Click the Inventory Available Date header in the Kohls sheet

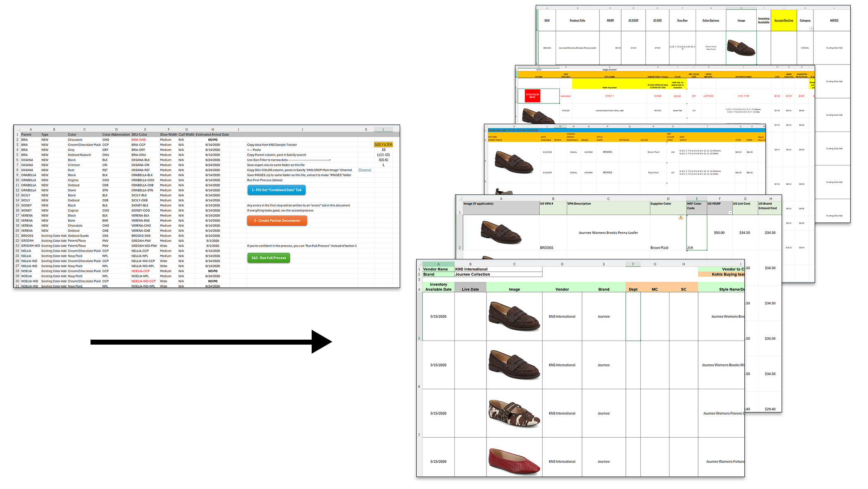438,287
